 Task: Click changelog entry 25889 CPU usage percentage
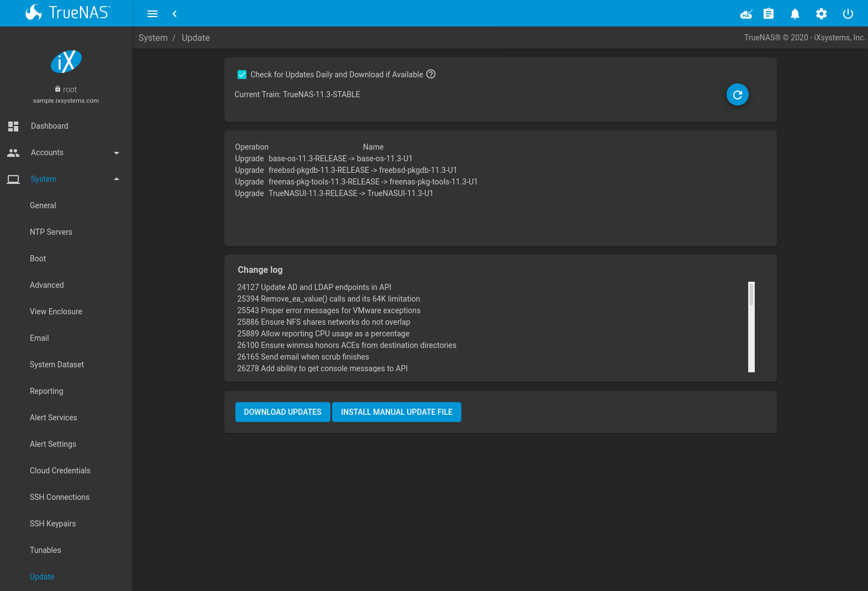tap(323, 334)
